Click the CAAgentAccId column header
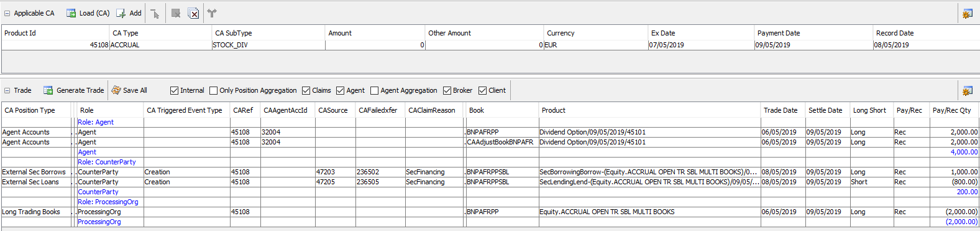Viewport: 980px width, 231px height. 288,110
